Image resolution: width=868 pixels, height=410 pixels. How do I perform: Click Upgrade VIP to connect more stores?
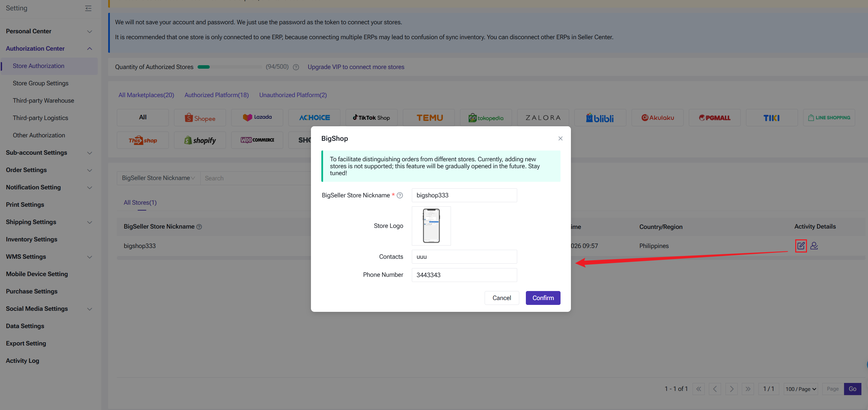356,67
